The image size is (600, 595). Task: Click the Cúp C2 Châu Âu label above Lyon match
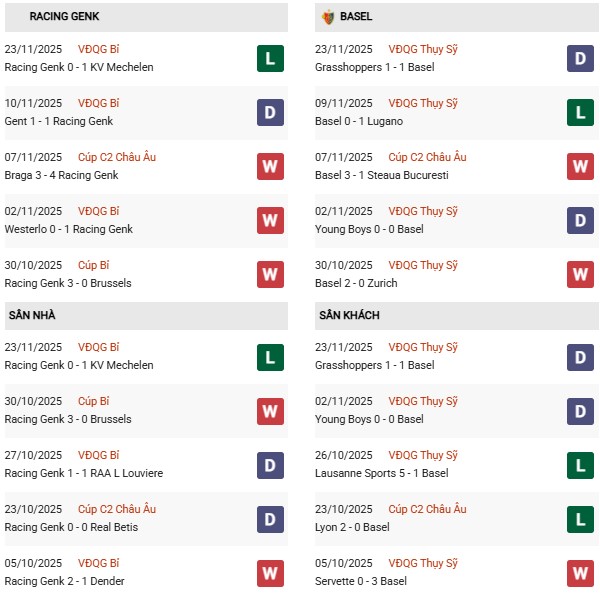coord(427,509)
